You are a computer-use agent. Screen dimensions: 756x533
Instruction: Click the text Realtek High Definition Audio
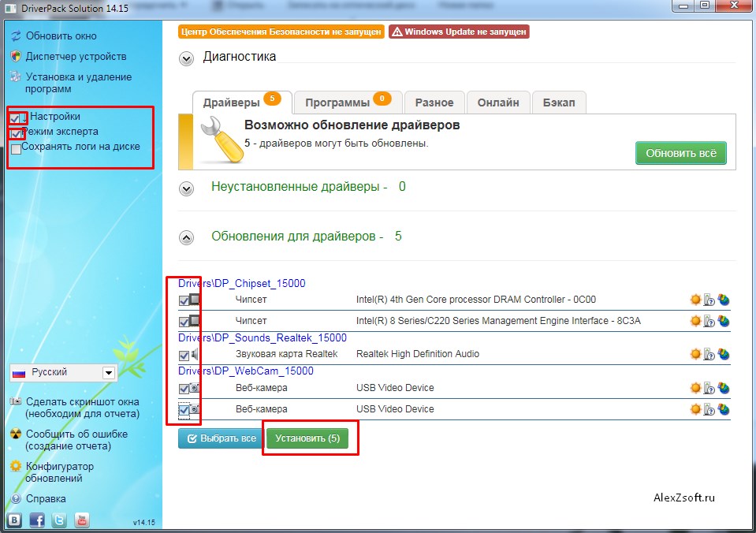click(418, 354)
